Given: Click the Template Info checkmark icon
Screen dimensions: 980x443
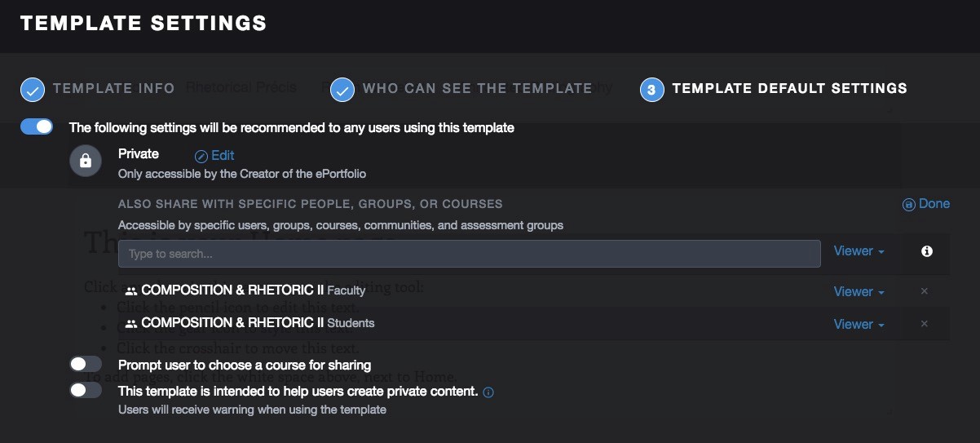Looking at the screenshot, I should click(33, 90).
